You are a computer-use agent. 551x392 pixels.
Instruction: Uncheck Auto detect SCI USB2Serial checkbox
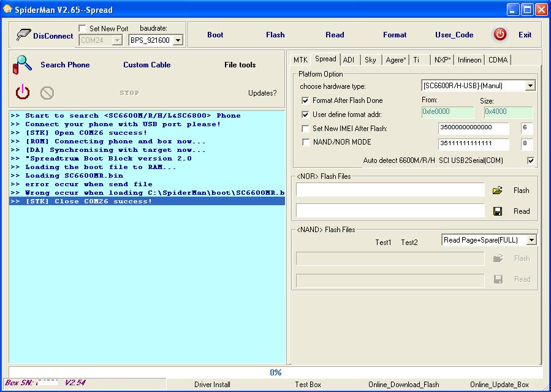pyautogui.click(x=531, y=160)
